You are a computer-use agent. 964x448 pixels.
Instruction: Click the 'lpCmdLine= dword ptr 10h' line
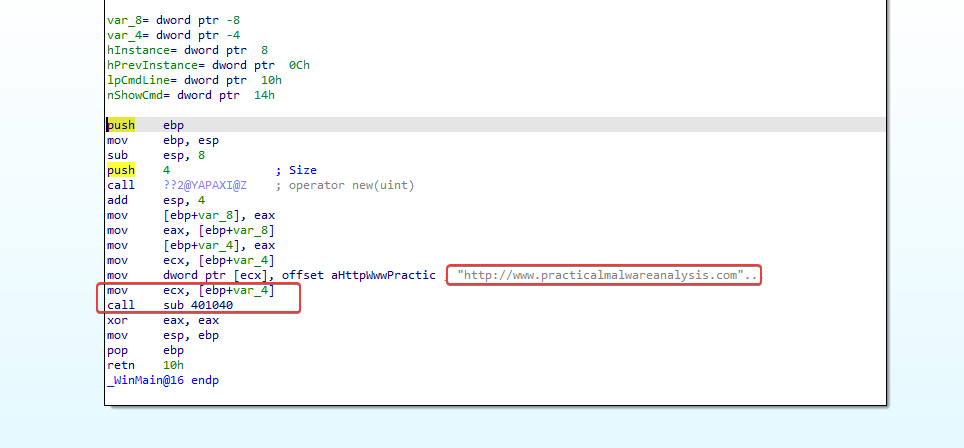(x=194, y=80)
